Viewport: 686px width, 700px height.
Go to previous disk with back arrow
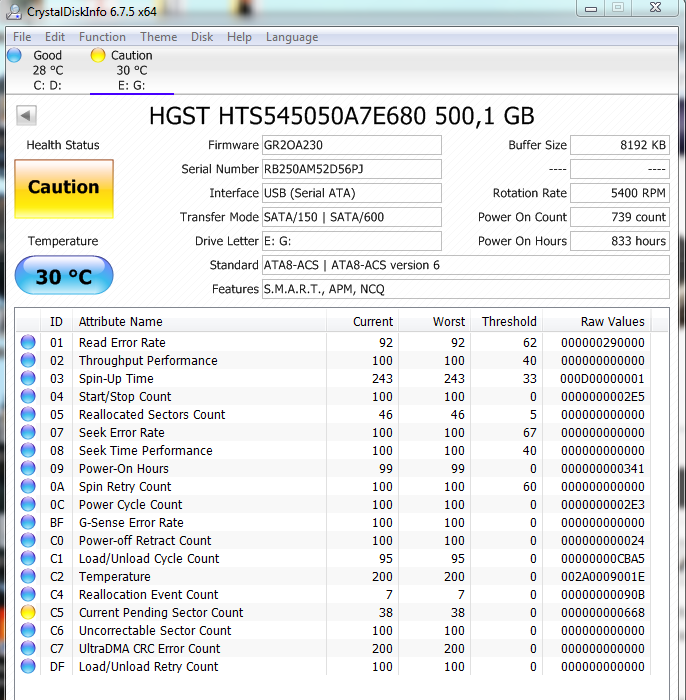pos(26,116)
